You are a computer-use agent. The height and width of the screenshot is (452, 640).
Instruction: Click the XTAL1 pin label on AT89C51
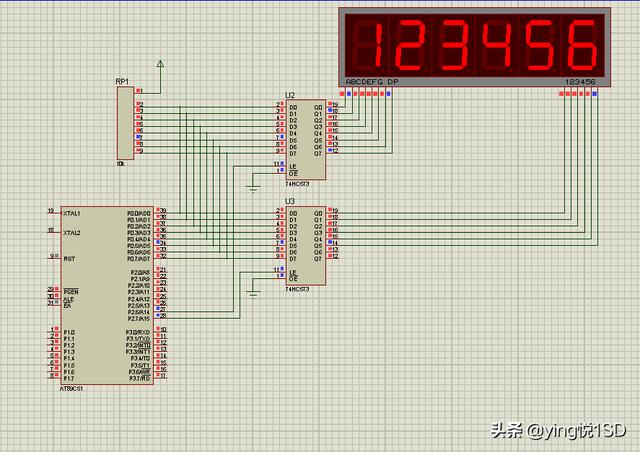72,214
